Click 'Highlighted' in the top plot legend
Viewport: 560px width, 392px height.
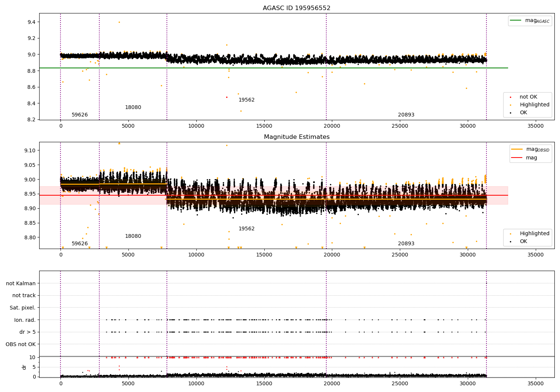click(x=534, y=105)
